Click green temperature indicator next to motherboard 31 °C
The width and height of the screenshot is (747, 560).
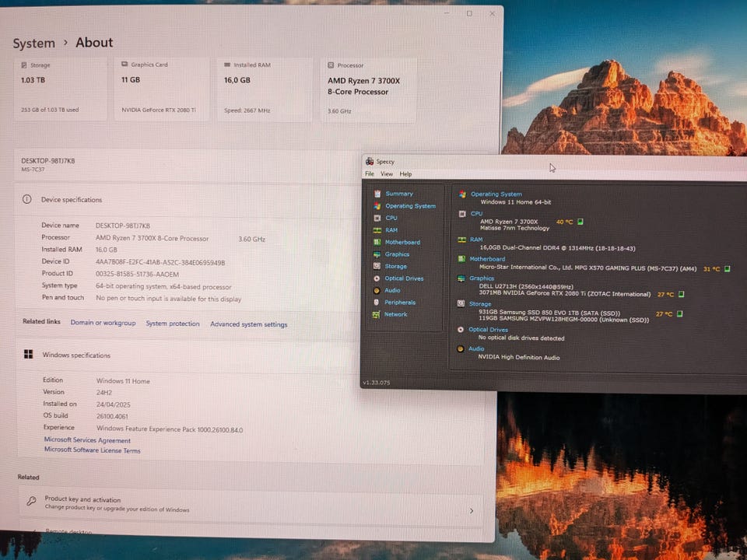[x=728, y=269]
